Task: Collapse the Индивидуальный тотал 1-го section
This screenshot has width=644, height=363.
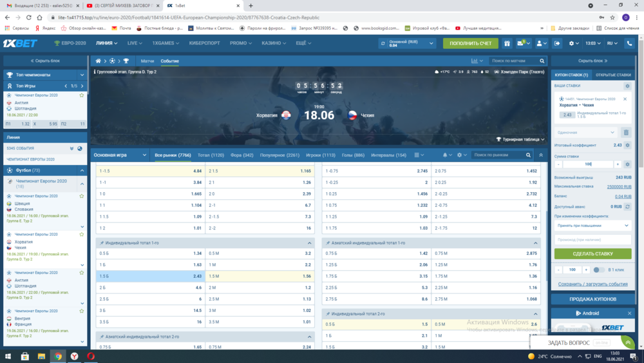Action: (310, 243)
